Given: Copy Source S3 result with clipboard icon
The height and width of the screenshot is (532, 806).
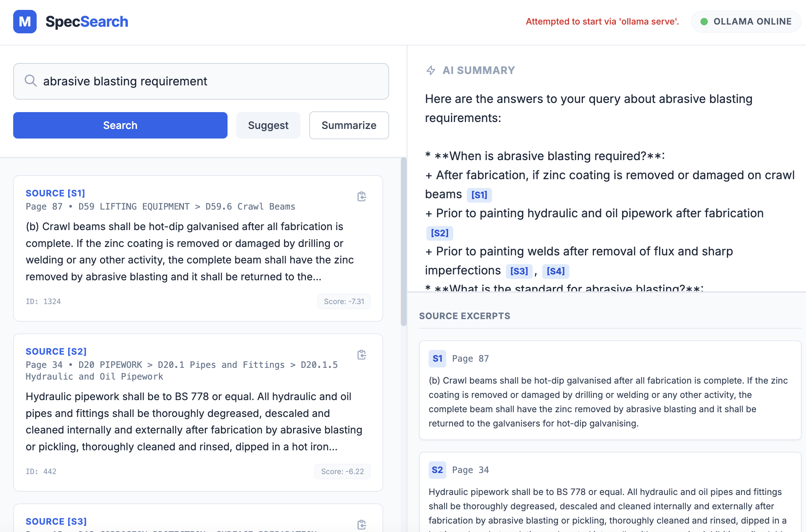Looking at the screenshot, I should click(362, 524).
